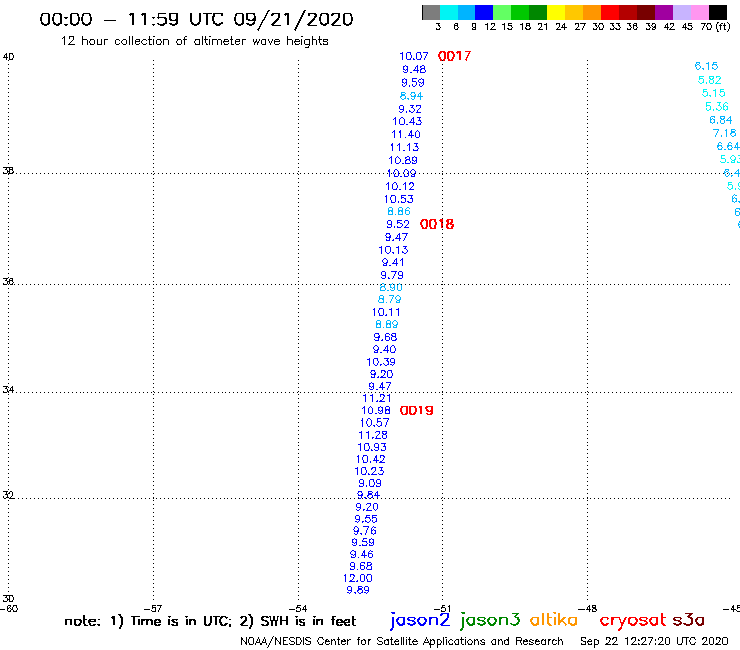Click the s3a satellite label
Screen dimensions: 740x650
coord(688,620)
